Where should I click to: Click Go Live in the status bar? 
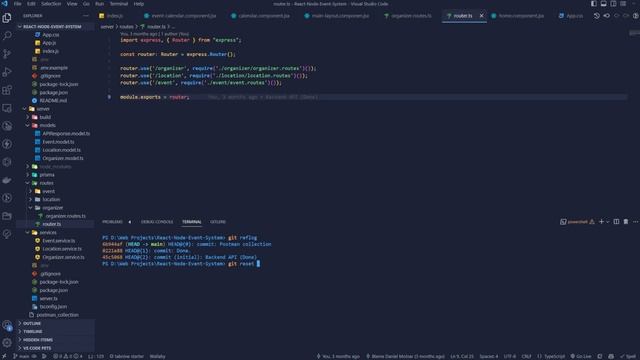click(581, 356)
